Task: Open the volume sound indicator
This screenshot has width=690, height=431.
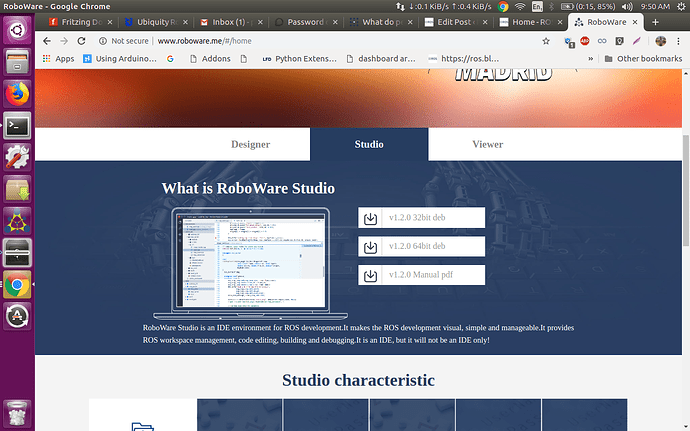Action: [x=628, y=6]
